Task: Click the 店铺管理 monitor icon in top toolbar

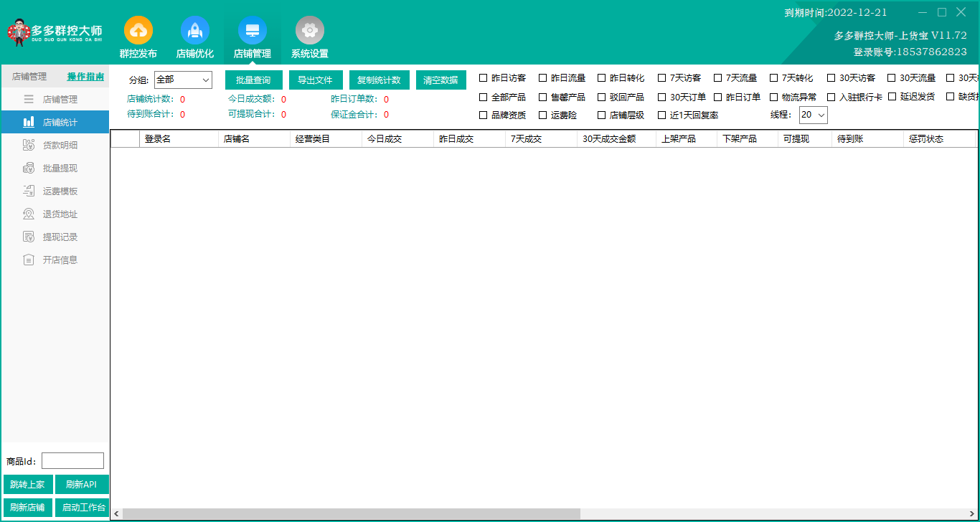Action: pos(252,31)
